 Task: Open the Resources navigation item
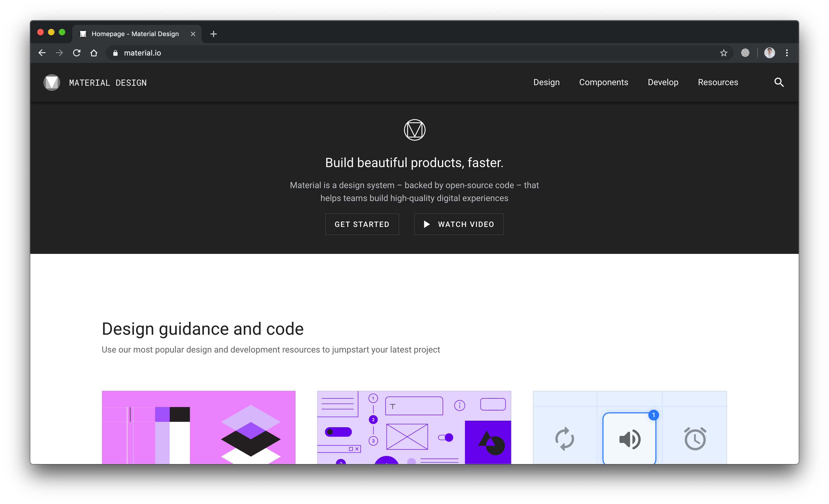pos(718,82)
